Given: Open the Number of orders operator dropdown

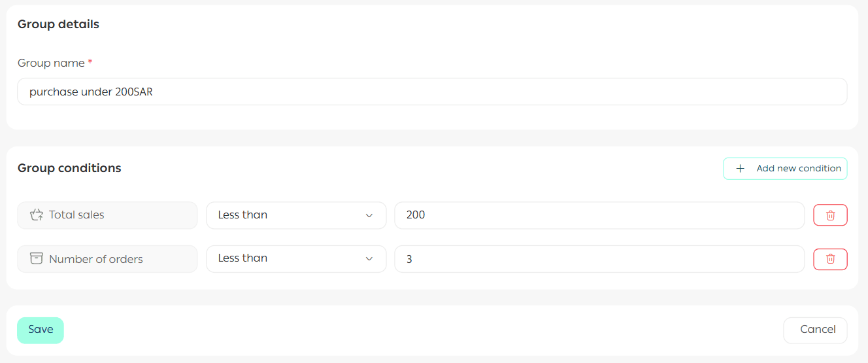Looking at the screenshot, I should pyautogui.click(x=295, y=259).
